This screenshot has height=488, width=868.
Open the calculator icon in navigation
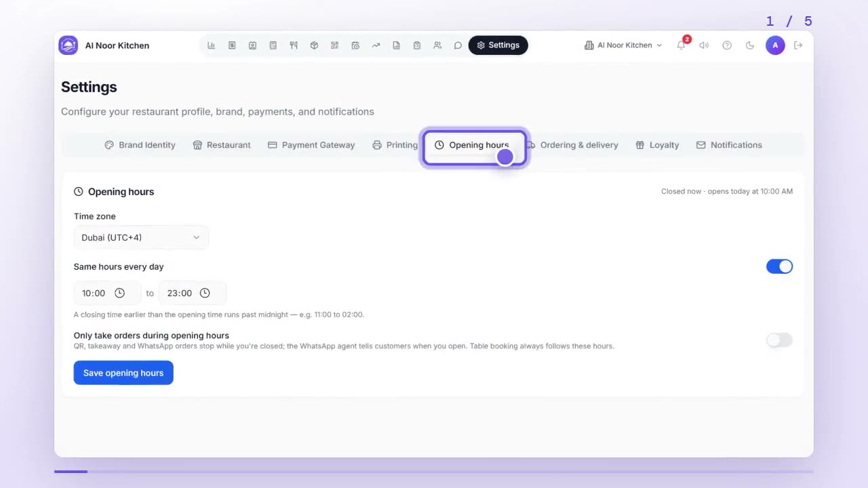[x=273, y=45]
